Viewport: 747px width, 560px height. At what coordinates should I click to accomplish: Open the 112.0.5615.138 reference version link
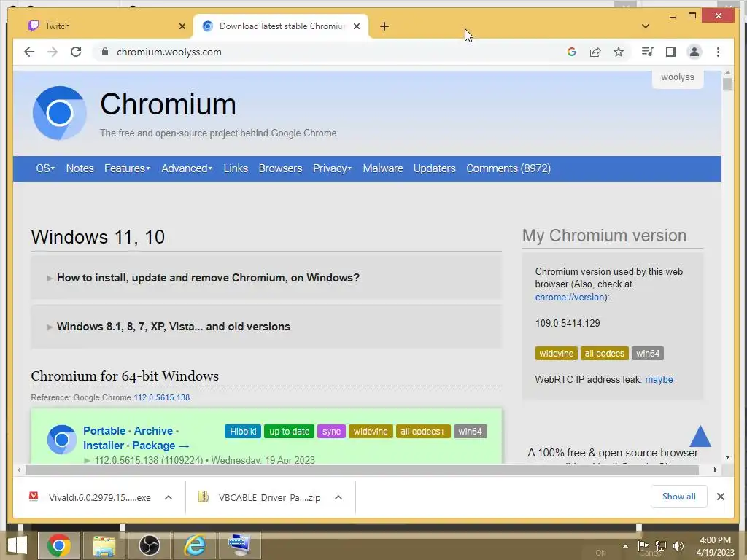(x=161, y=397)
